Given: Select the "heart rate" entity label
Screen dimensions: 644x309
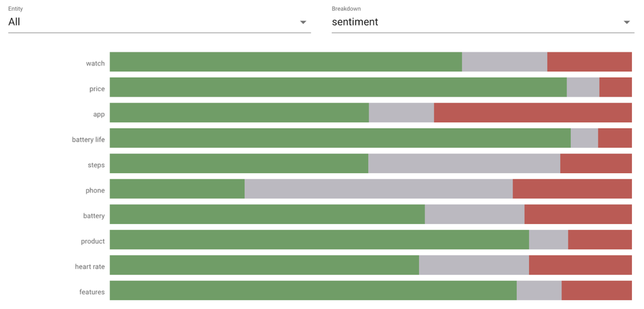Looking at the screenshot, I should [x=90, y=267].
